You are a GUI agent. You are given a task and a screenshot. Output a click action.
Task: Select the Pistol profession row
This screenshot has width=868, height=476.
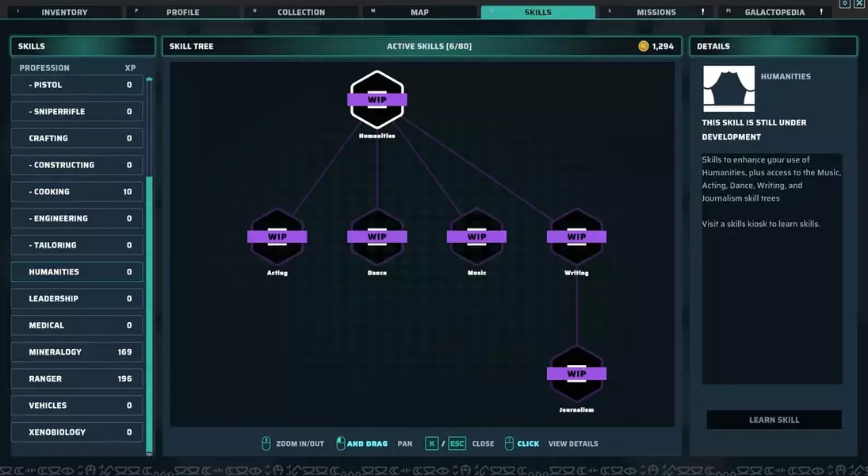click(77, 85)
